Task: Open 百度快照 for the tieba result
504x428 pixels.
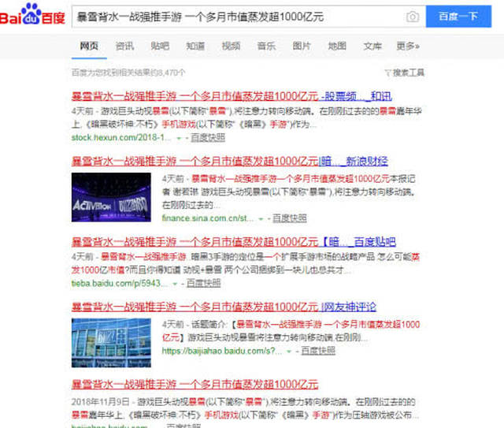Action: coord(203,283)
